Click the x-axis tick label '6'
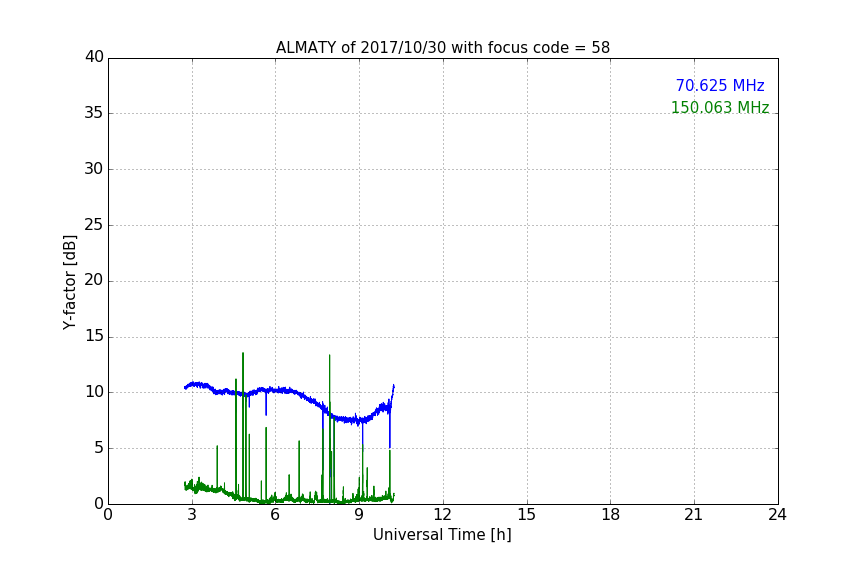 point(276,515)
